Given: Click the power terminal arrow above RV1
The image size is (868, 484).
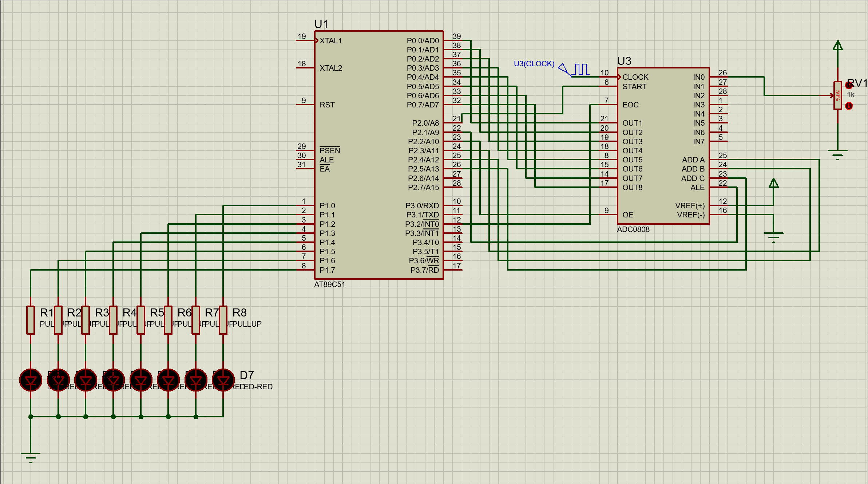Looking at the screenshot, I should 837,46.
